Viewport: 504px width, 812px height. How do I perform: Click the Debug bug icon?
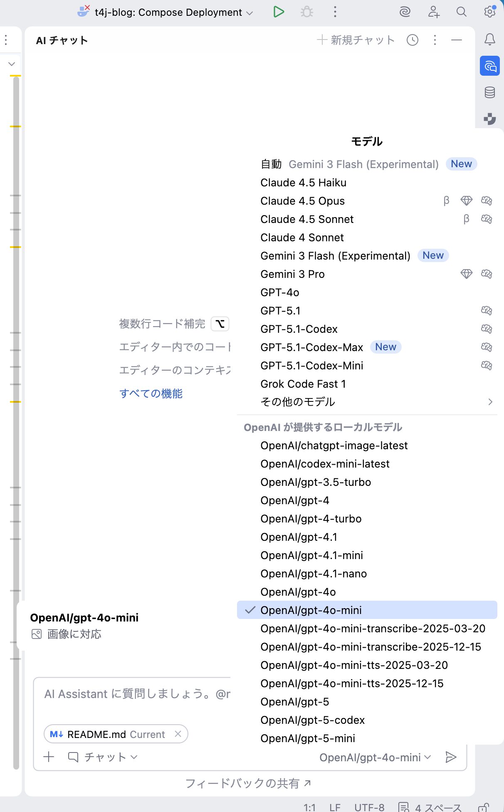coord(307,12)
